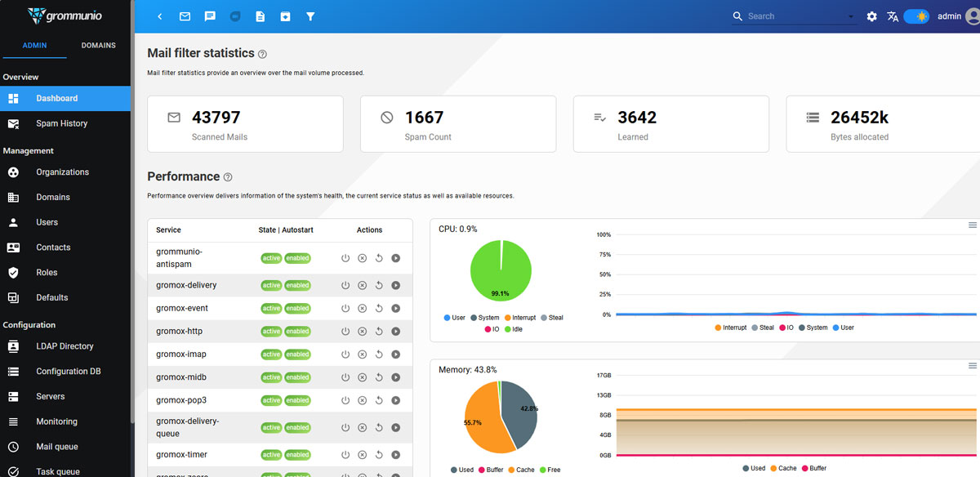Open the settings gear icon
980x477 pixels.
[871, 16]
